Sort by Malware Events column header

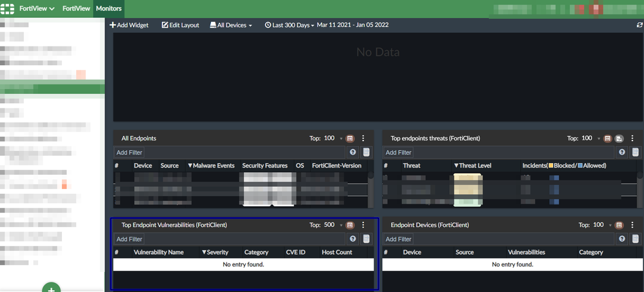[211, 166]
